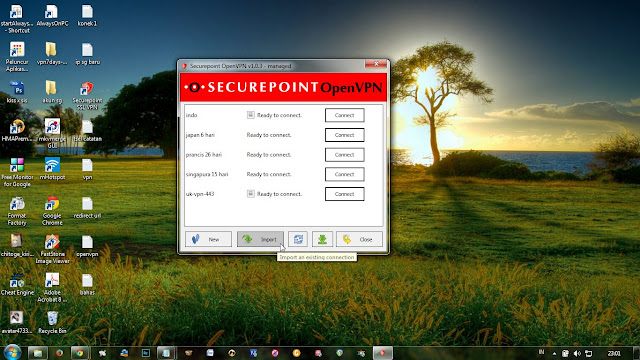Select the bahas file on desktop
The image size is (640, 360).
pos(87,284)
